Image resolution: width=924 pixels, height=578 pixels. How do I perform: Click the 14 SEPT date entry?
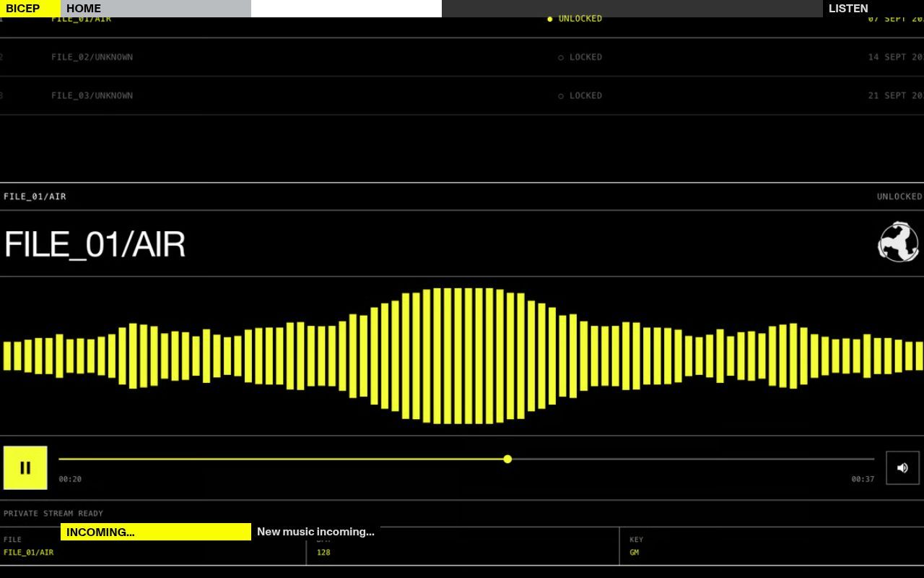(896, 57)
